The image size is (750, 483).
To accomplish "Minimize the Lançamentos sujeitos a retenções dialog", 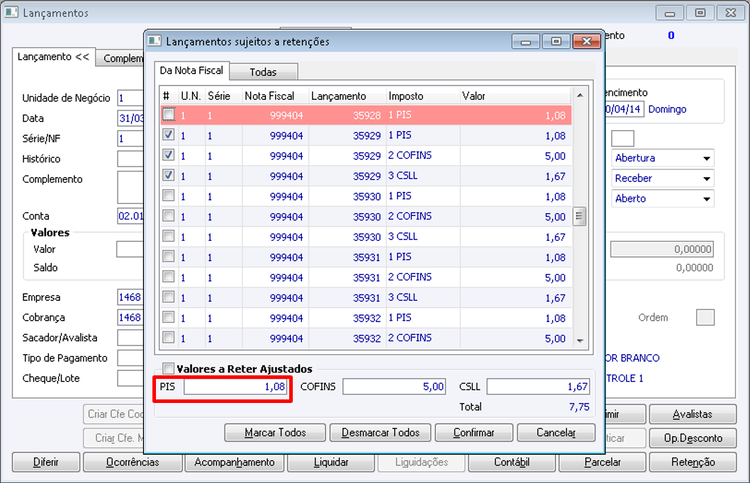I will [x=526, y=42].
